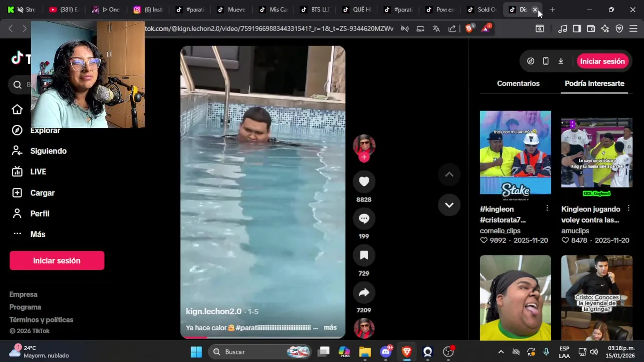
Task: Save the video with the bookmark icon
Action: (364, 255)
